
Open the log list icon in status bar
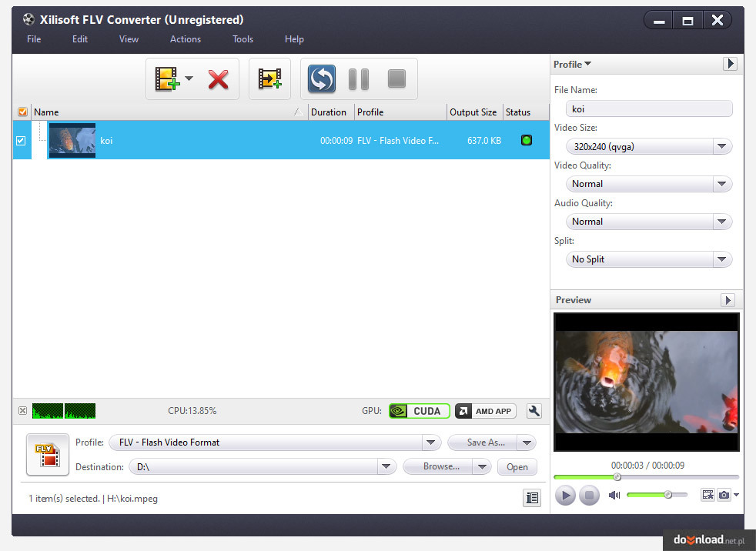click(x=532, y=498)
